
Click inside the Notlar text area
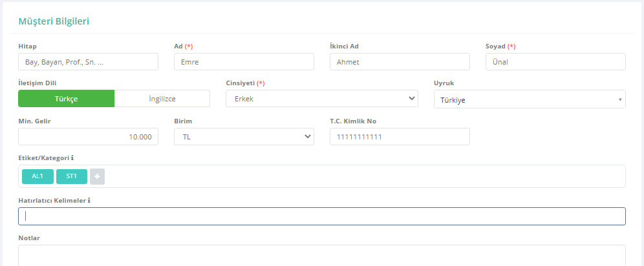point(322,256)
